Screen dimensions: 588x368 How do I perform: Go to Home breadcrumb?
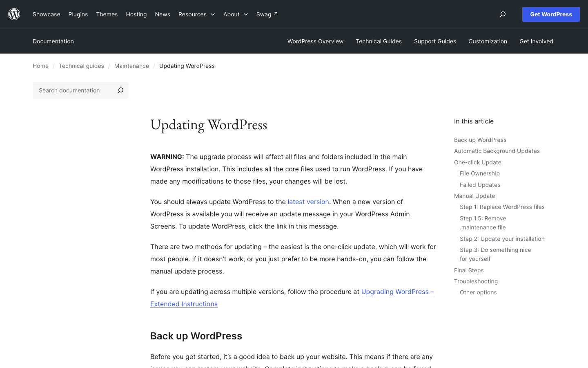[x=40, y=66]
